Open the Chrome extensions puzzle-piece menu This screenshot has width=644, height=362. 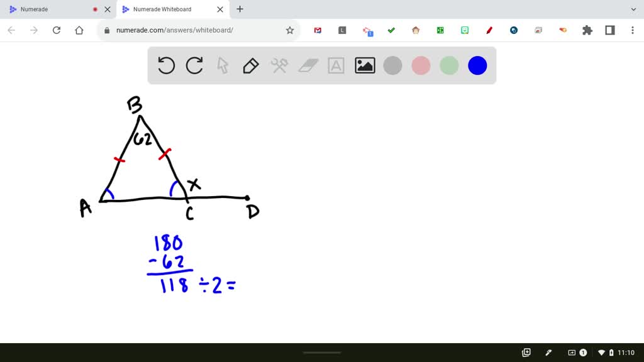[x=587, y=30]
